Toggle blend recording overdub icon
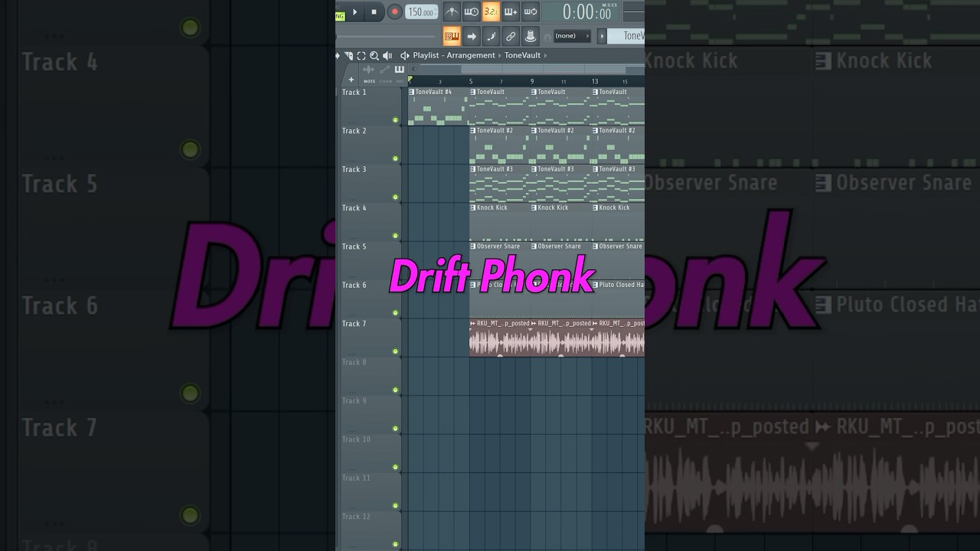This screenshot has height=551, width=980. coord(511,11)
